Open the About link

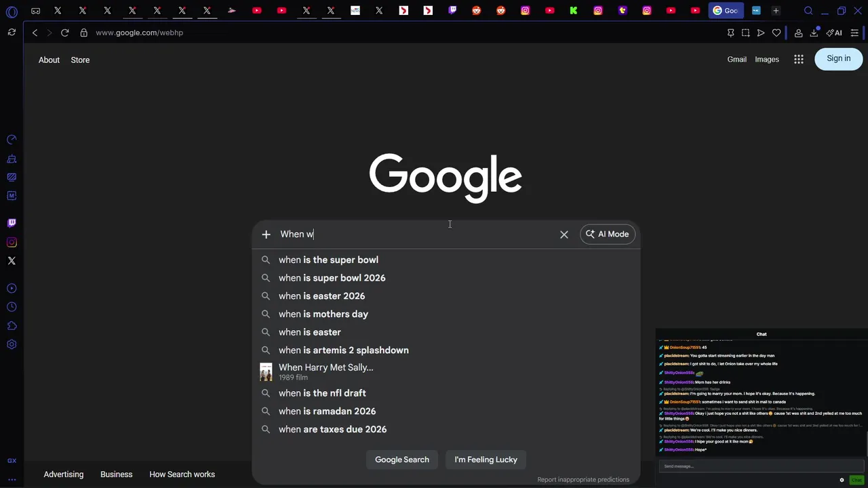tap(49, 60)
